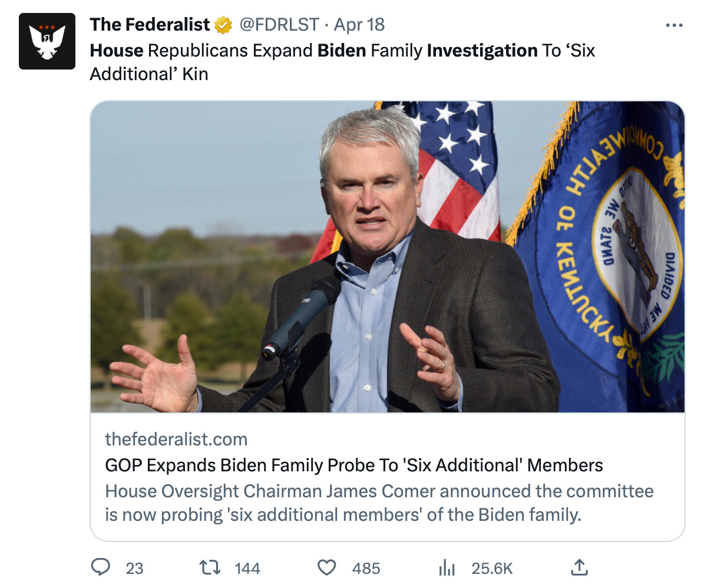The height and width of the screenshot is (588, 701).
Task: Click the thefederalist.com domain text
Action: coord(176,439)
